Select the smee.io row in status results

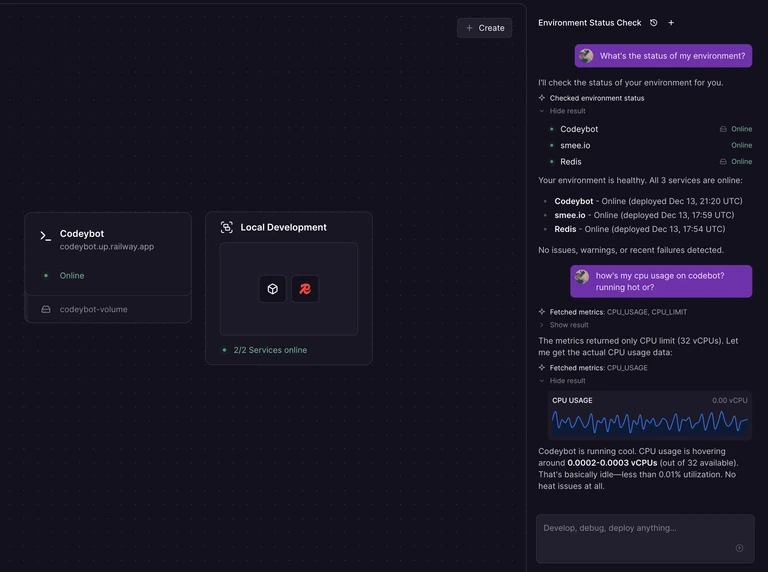pyautogui.click(x=650, y=145)
